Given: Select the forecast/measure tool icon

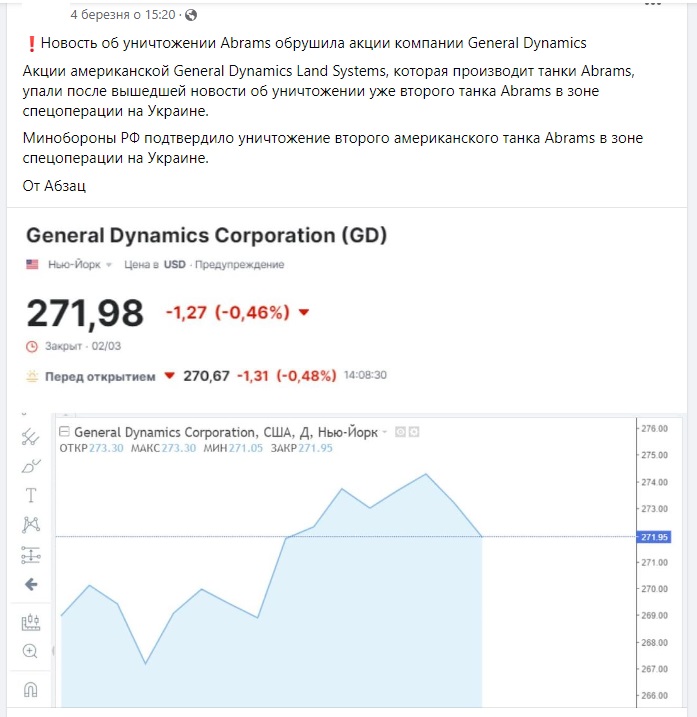Looking at the screenshot, I should (31, 555).
